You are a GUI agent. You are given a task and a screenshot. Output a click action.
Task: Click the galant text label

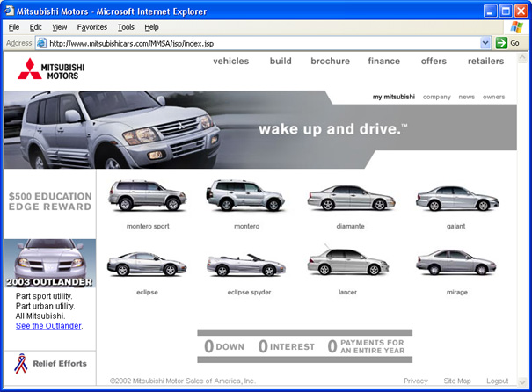[x=455, y=226]
